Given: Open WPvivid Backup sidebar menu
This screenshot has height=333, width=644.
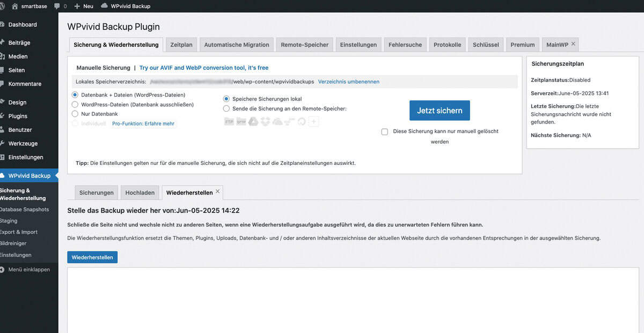Looking at the screenshot, I should (29, 176).
